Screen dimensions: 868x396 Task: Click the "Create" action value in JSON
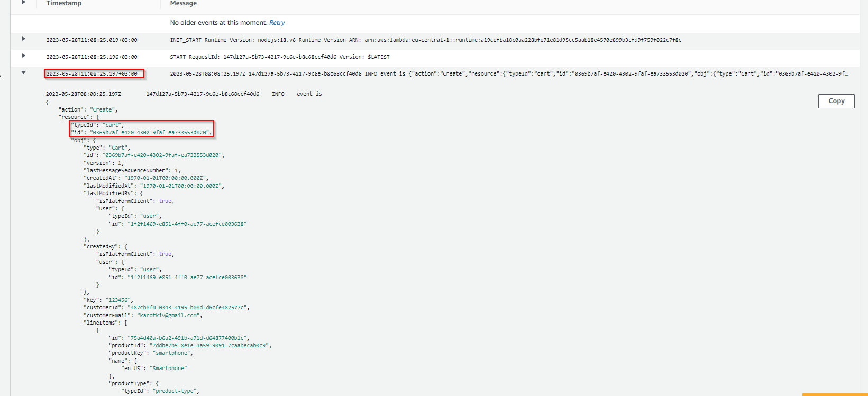click(103, 110)
